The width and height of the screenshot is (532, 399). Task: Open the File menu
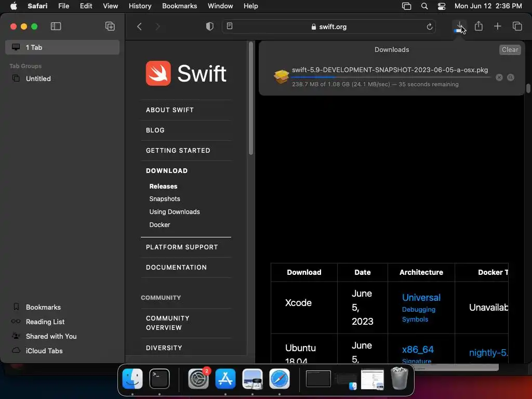click(x=63, y=6)
